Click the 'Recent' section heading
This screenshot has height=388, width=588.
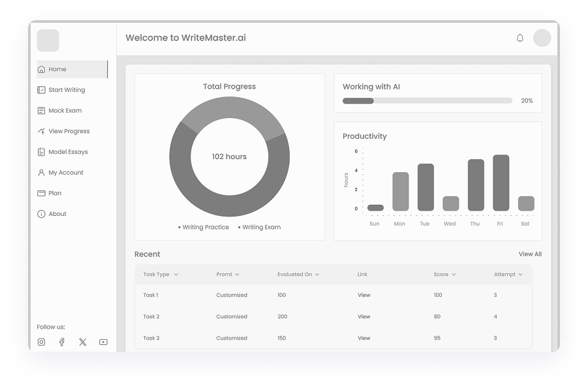[x=147, y=254]
